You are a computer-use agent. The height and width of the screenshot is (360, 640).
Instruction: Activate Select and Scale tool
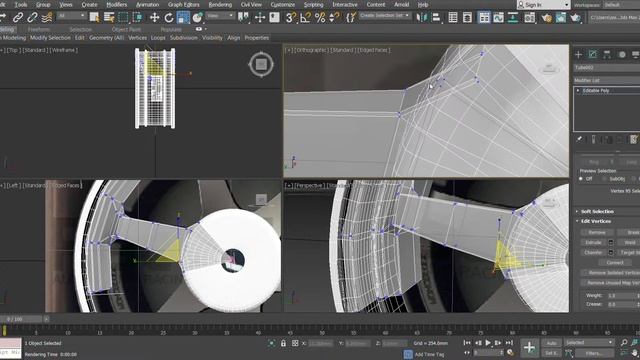coord(183,17)
